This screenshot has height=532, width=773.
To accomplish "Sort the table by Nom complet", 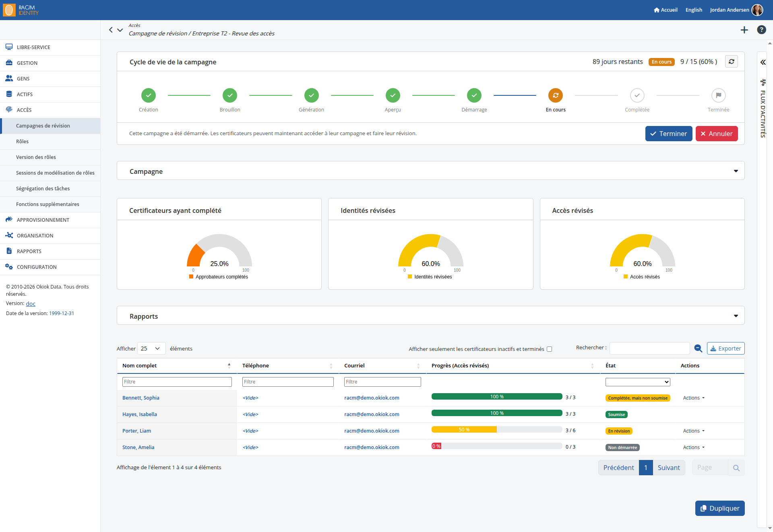I will click(x=177, y=366).
